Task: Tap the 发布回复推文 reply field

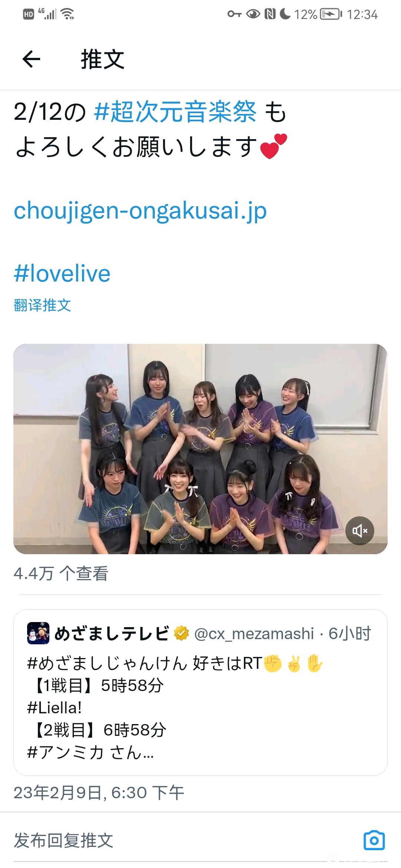Action: (186, 840)
